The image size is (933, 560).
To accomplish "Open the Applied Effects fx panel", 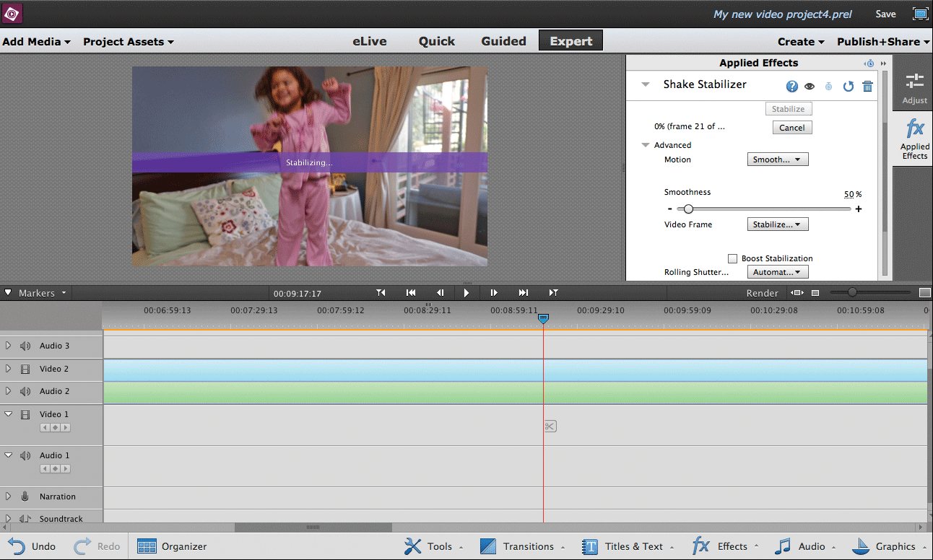I will pos(914,139).
